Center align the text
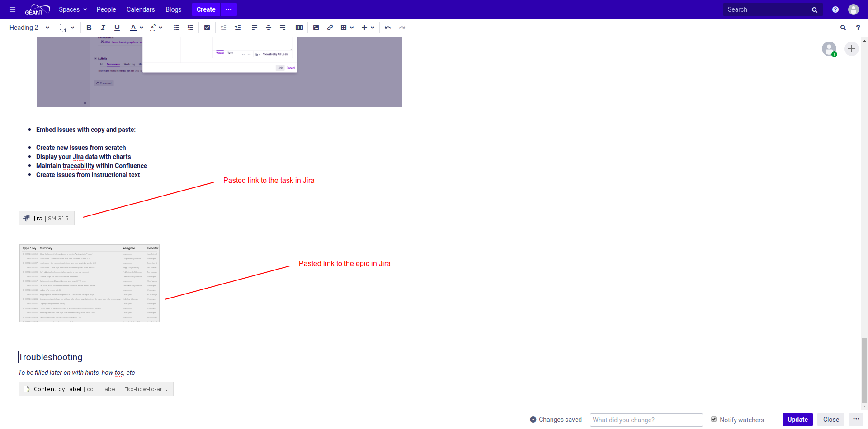 pos(269,28)
